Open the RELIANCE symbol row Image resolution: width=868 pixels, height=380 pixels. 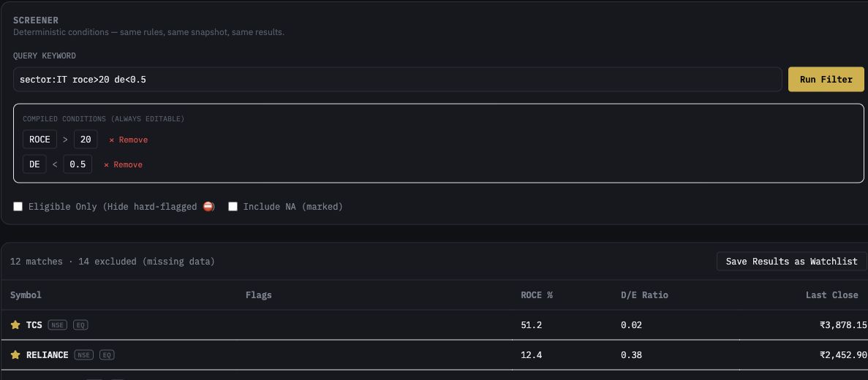[x=434, y=354]
